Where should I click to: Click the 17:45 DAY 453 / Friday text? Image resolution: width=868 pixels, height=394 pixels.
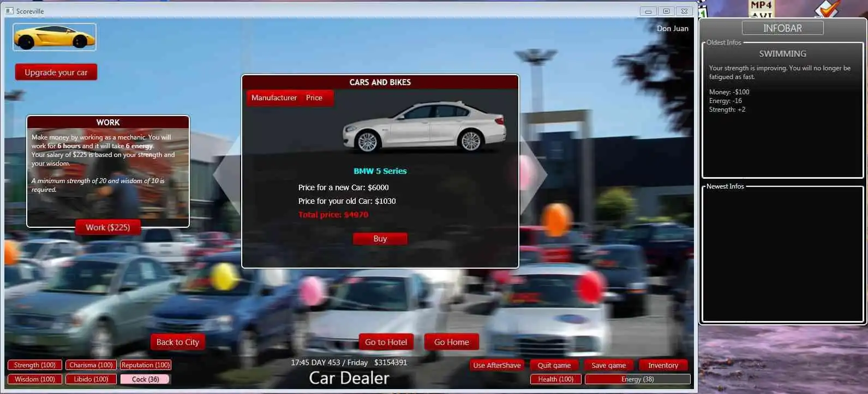[x=330, y=362]
